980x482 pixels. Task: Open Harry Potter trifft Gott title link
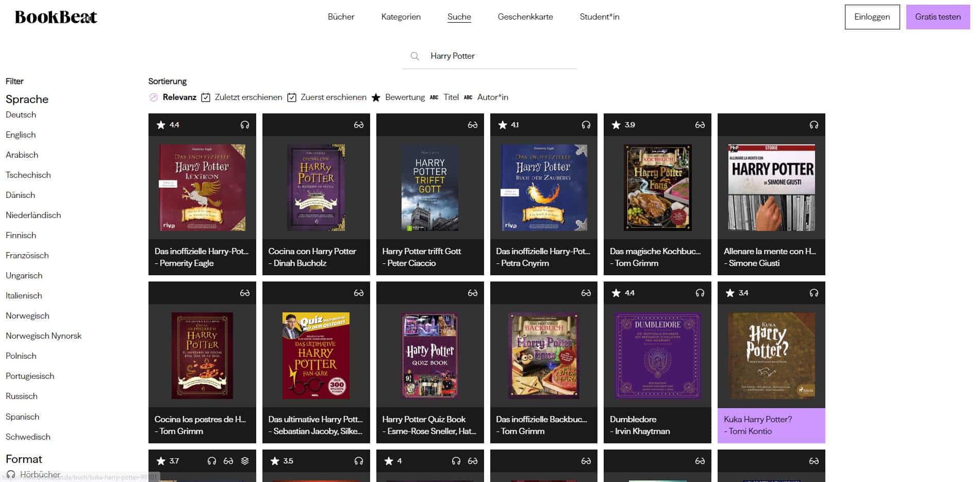click(421, 251)
